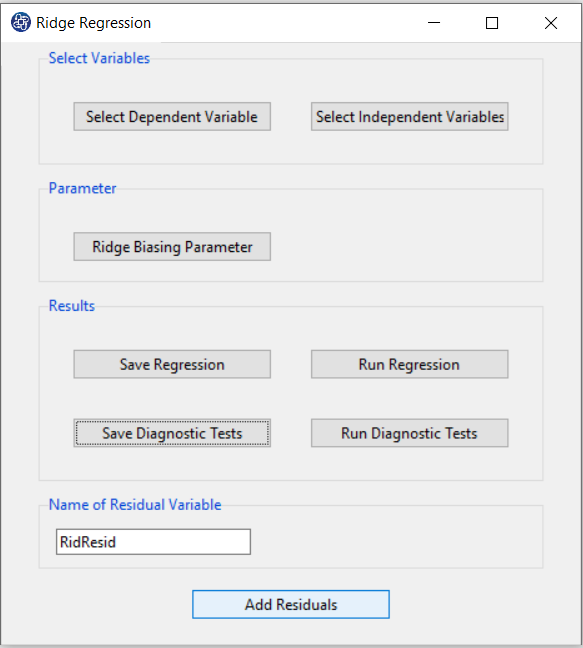Click the Parameter group label

82,188
